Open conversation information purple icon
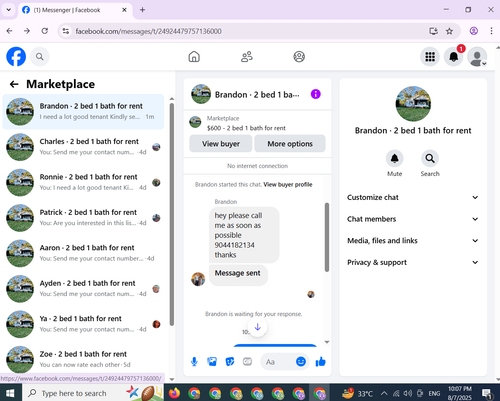Image resolution: width=500 pixels, height=401 pixels. click(316, 94)
